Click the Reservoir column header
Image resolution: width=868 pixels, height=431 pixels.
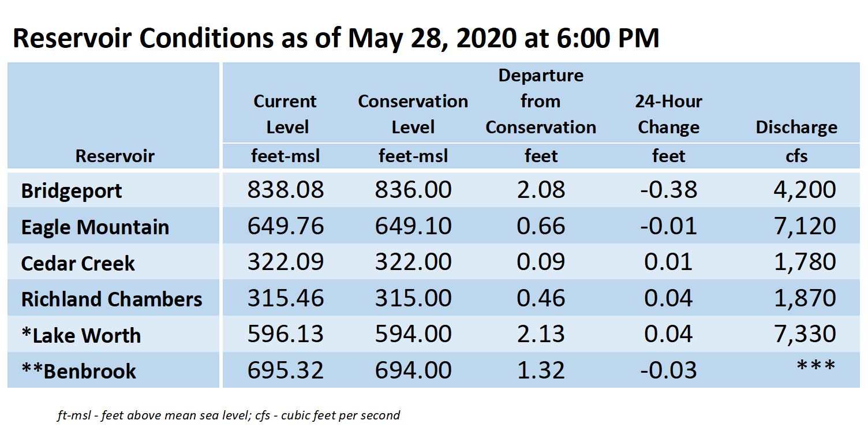pos(115,156)
